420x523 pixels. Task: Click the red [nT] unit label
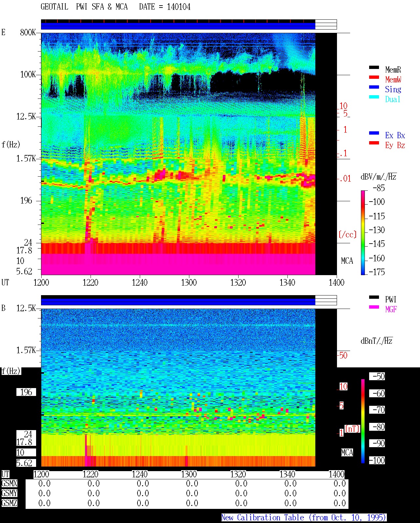(x=352, y=429)
